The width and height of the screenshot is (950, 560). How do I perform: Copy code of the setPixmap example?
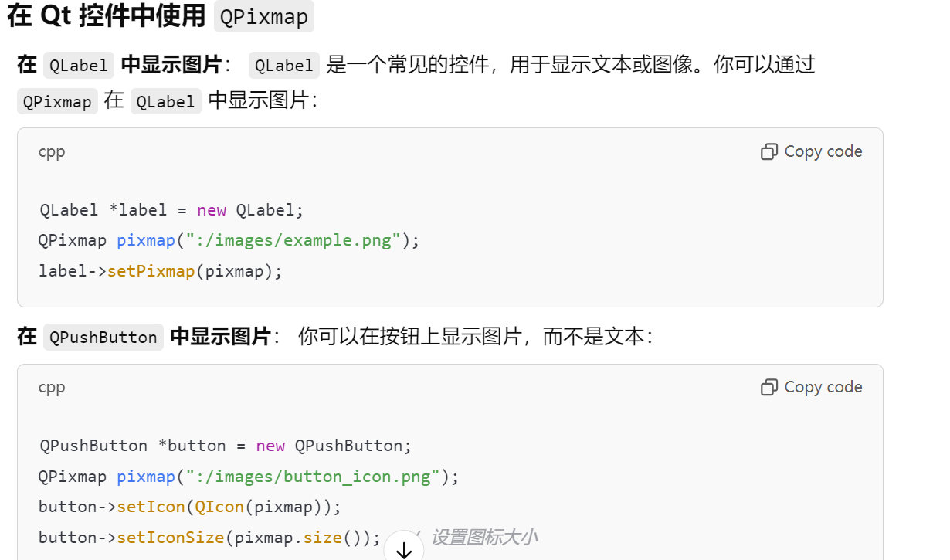(x=812, y=152)
